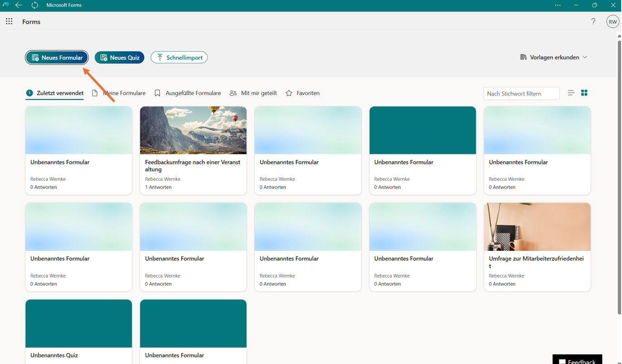622x364 pixels.
Task: Switch to grid tile view
Action: 584,93
